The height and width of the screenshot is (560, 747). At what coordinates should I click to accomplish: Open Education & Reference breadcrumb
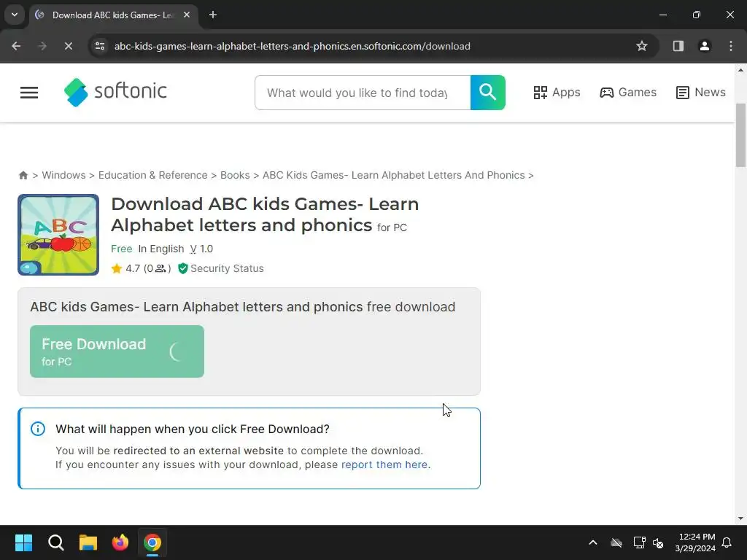tap(153, 175)
